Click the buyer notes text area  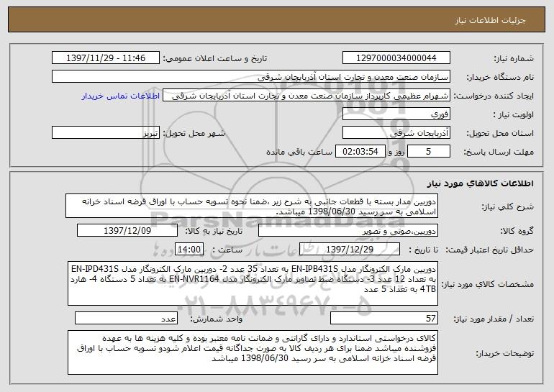click(253, 352)
